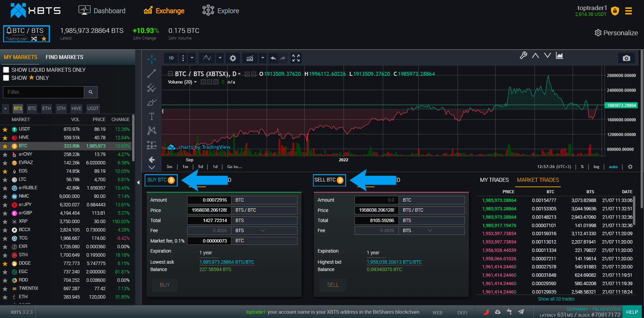This screenshot has height=318, width=644.
Task: Click the wrench tools icon above the chart
Action: (x=523, y=55)
